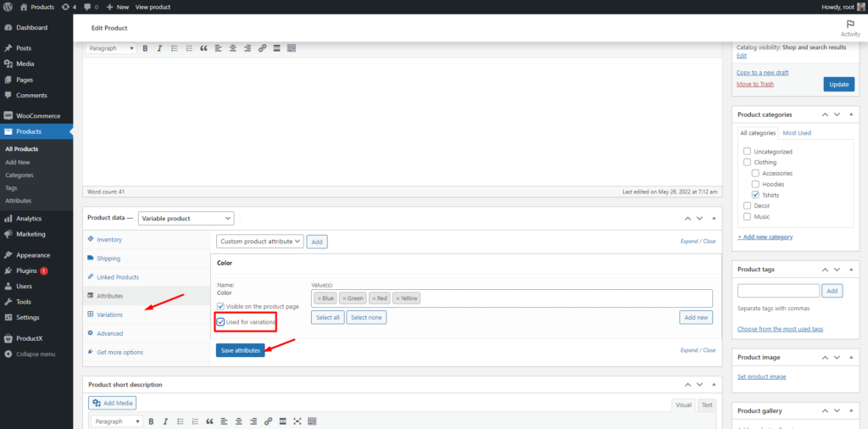Click the product tags input field
The width and height of the screenshot is (868, 429).
[778, 291]
